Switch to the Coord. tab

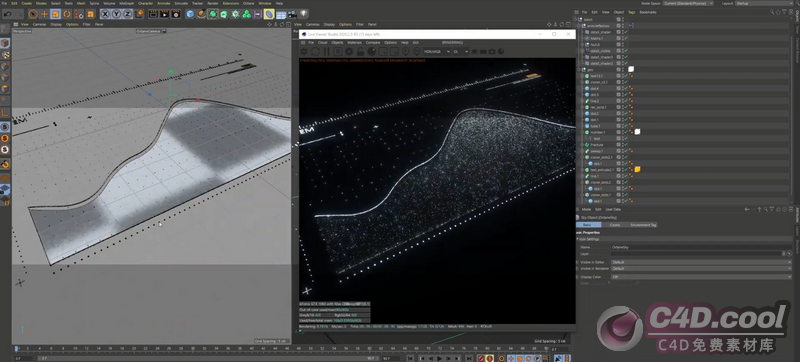coord(615,225)
